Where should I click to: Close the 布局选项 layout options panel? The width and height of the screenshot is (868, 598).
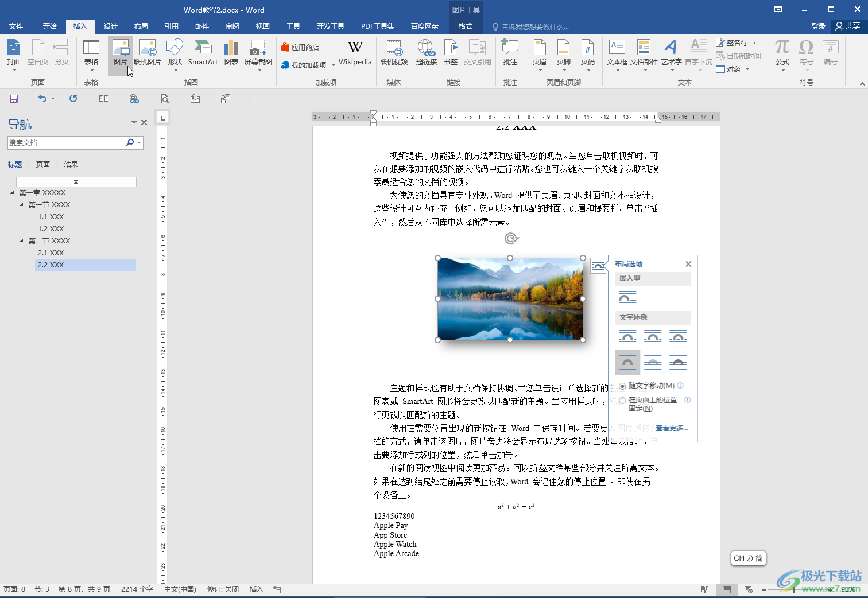click(688, 264)
